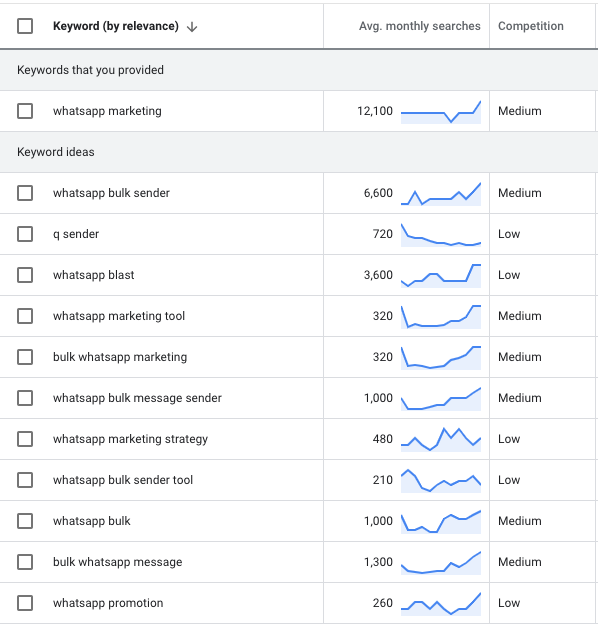Click the 3,600 searches value

click(x=378, y=275)
